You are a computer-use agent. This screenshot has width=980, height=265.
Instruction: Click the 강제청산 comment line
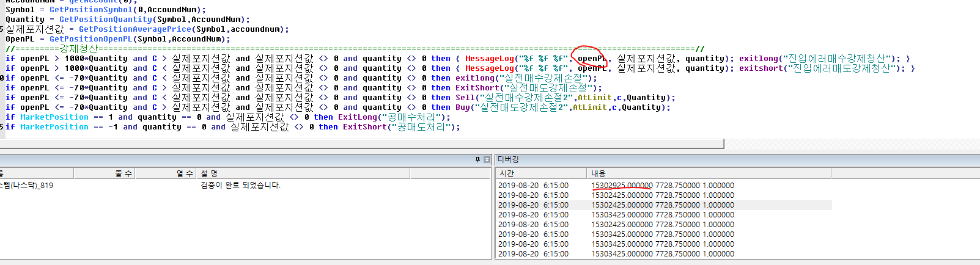(78, 49)
